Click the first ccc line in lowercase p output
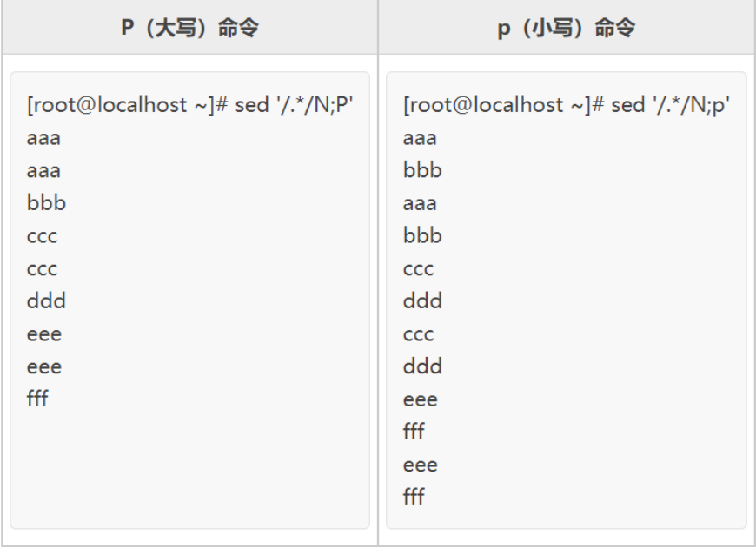This screenshot has width=756, height=548. [x=418, y=269]
